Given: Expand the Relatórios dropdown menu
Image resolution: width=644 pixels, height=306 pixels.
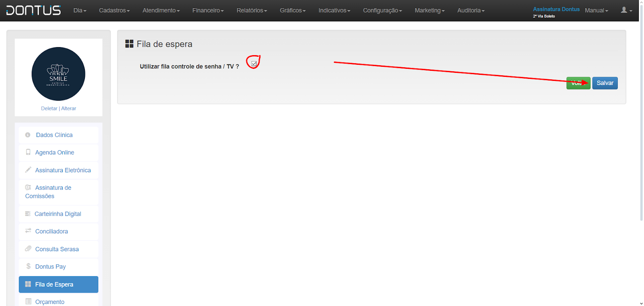Looking at the screenshot, I should coord(252,10).
